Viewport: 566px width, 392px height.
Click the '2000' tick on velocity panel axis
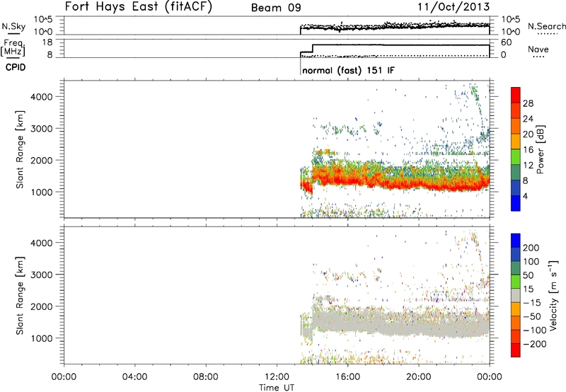coord(42,306)
